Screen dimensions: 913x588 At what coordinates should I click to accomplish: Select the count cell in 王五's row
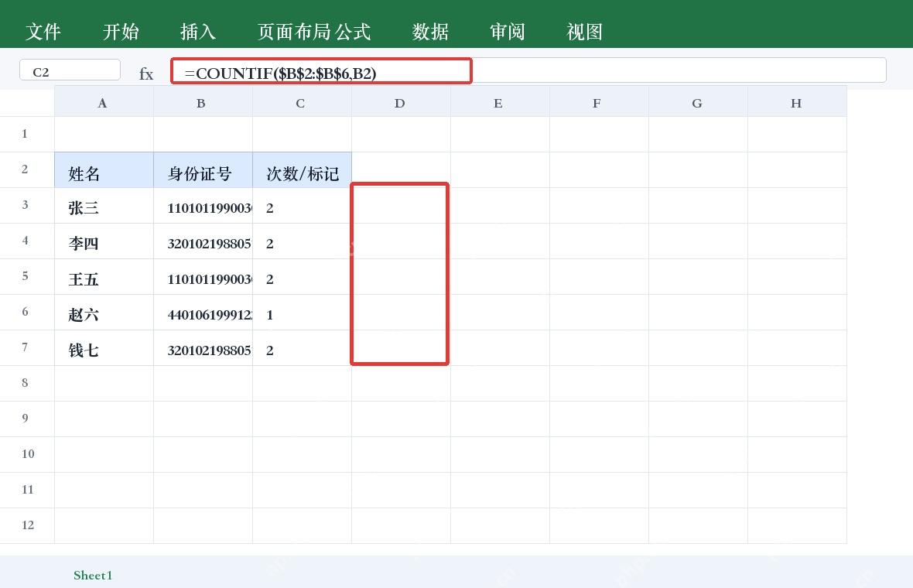(302, 276)
